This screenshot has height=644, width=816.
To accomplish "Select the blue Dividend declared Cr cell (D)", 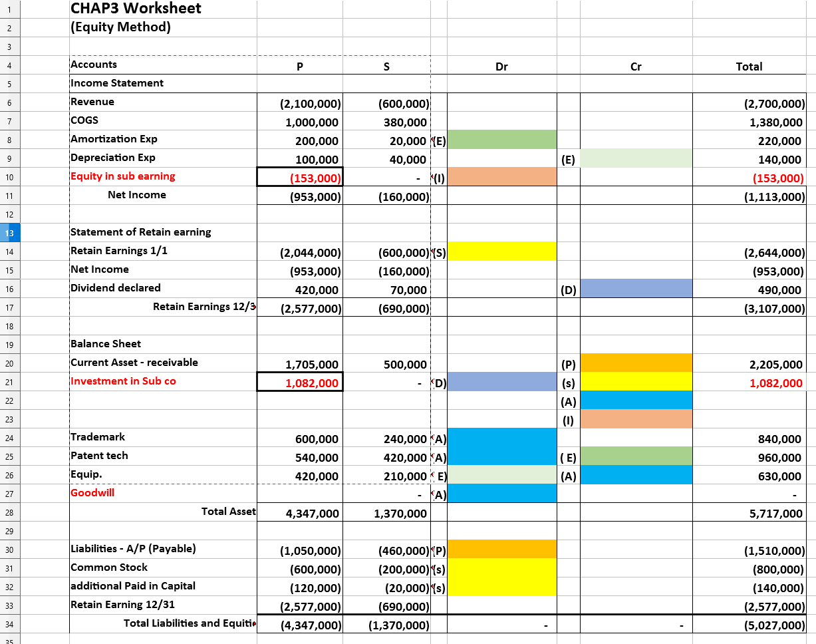I will click(x=636, y=289).
